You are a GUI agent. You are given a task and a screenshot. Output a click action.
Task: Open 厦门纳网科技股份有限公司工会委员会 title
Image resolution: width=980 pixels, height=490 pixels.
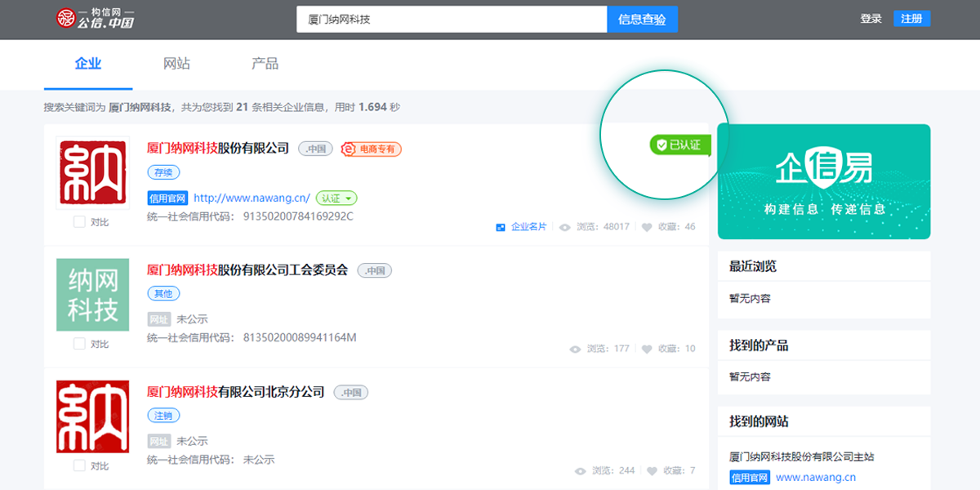247,269
